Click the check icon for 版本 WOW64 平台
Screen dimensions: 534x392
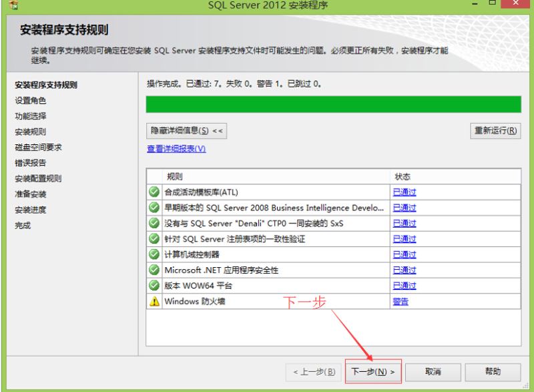point(154,285)
